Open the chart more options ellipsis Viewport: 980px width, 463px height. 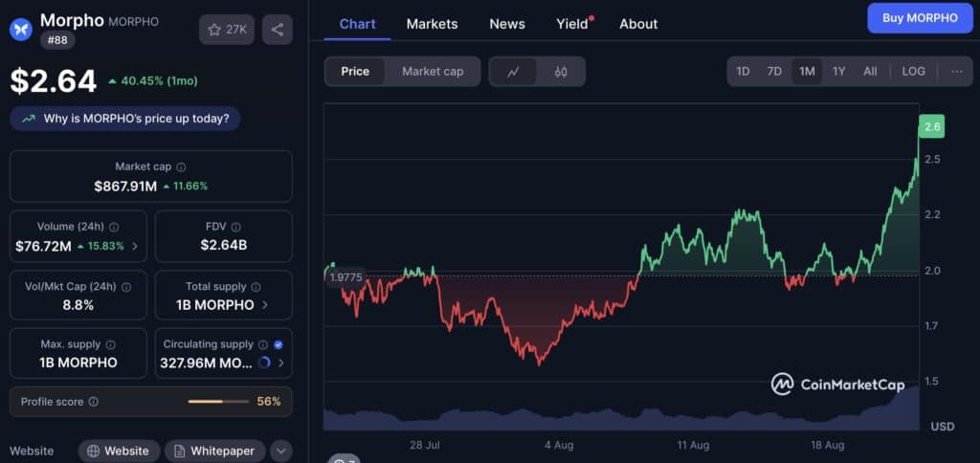click(x=957, y=71)
